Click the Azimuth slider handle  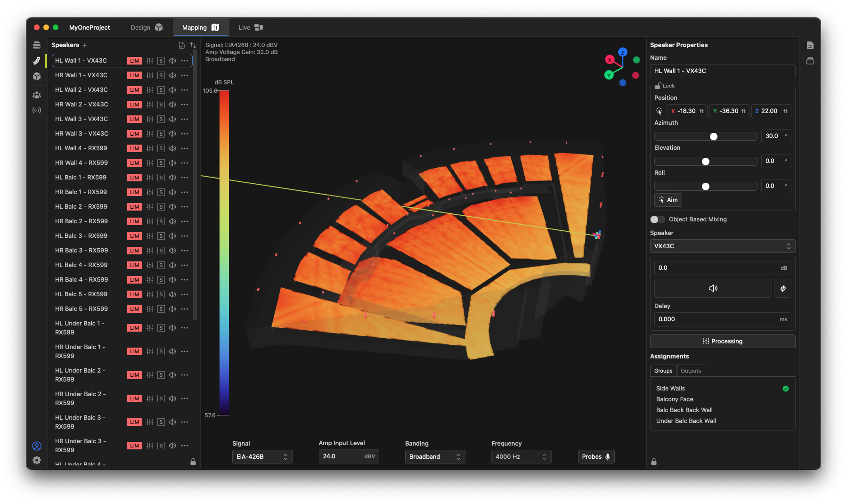point(714,137)
